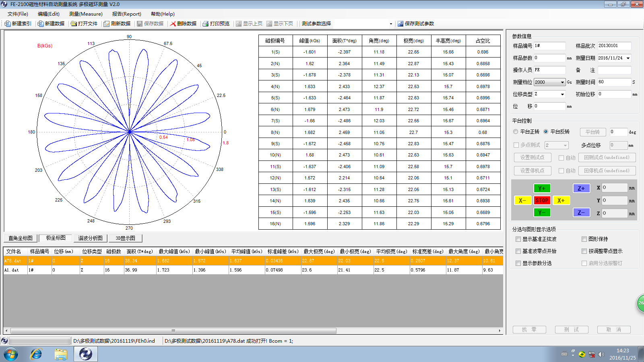Click 测试 button
This screenshot has height=362, width=644.
pyautogui.click(x=572, y=329)
